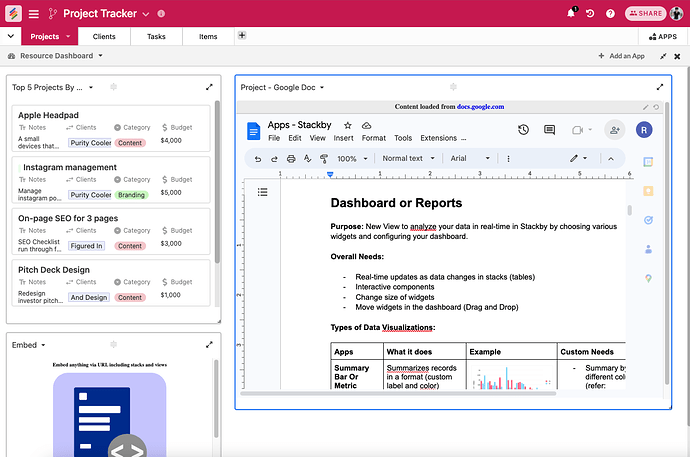Open Embed widget dropdown
This screenshot has height=457, width=690.
click(43, 345)
